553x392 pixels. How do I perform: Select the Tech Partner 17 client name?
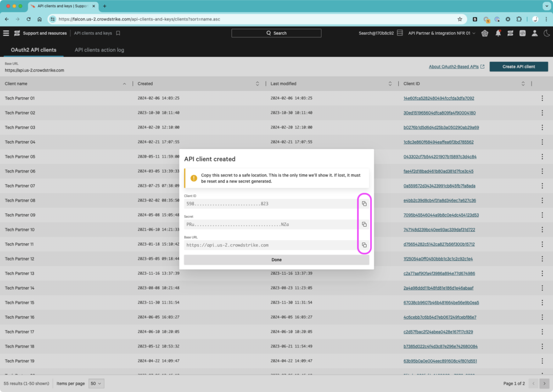(19, 332)
